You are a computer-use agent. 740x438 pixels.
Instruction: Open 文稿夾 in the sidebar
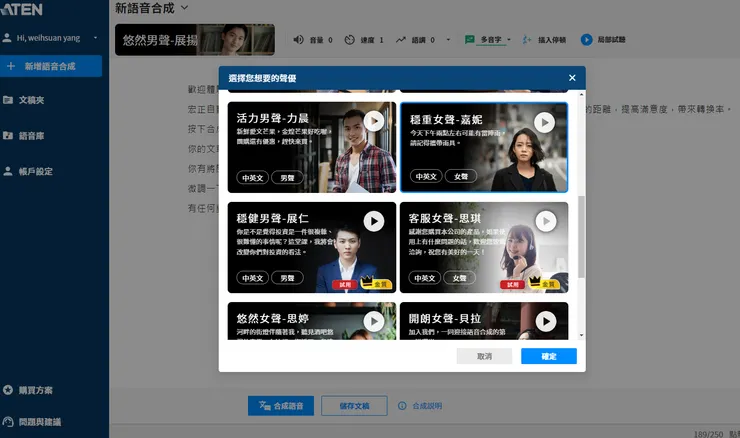click(x=31, y=100)
